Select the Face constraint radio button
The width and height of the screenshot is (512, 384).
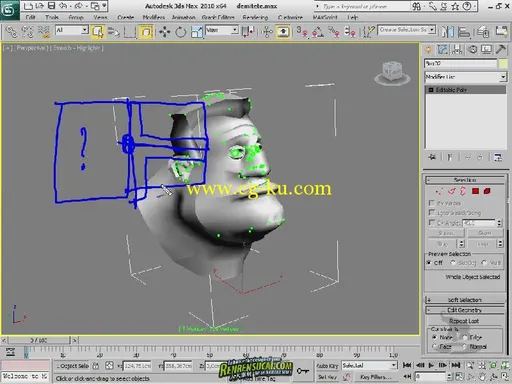434,347
